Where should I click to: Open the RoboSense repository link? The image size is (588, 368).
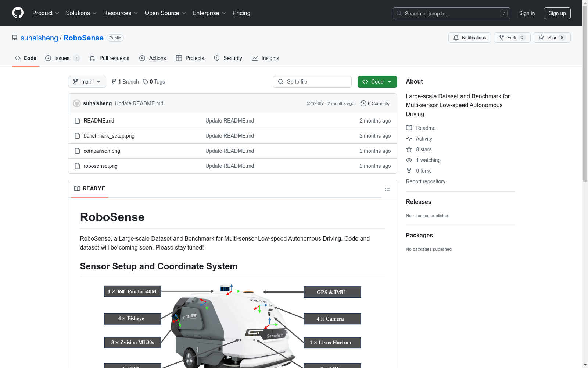(83, 38)
